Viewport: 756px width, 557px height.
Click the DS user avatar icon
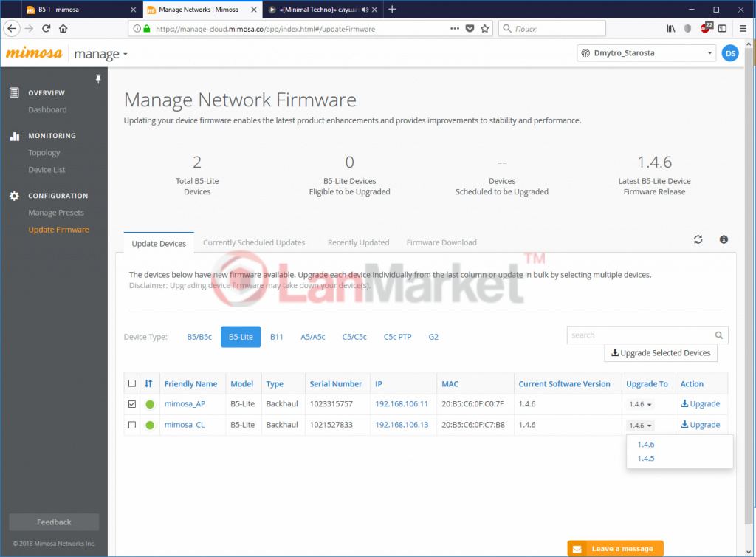pos(729,53)
